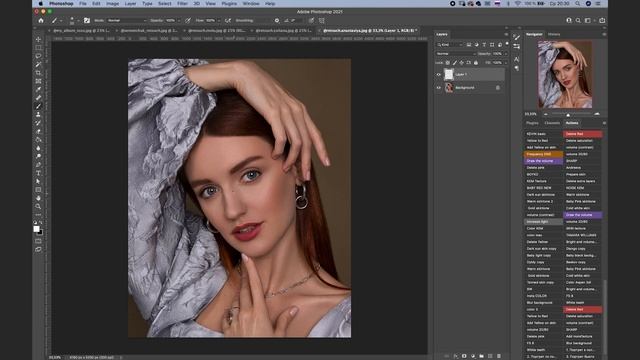Click the white foreground color swatch
The width and height of the screenshot is (640, 360).
click(x=36, y=229)
